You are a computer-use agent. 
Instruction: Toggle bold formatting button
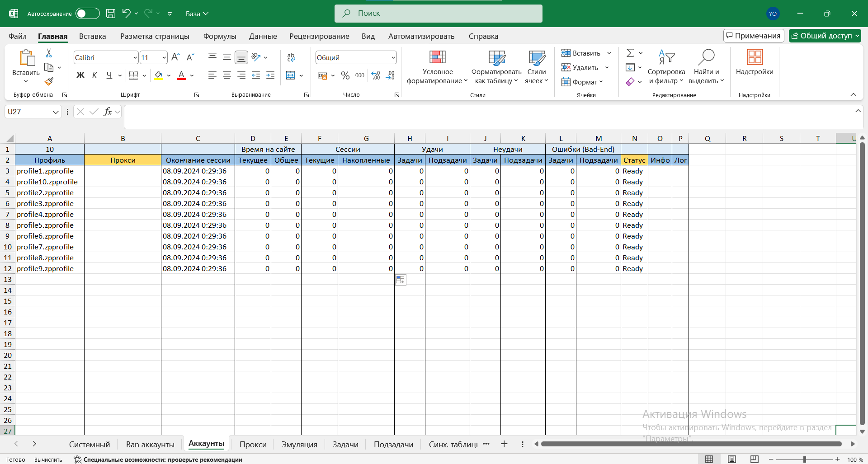tap(80, 75)
